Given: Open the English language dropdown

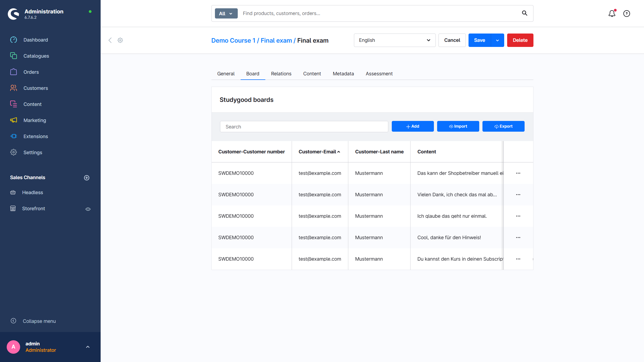Looking at the screenshot, I should point(394,40).
